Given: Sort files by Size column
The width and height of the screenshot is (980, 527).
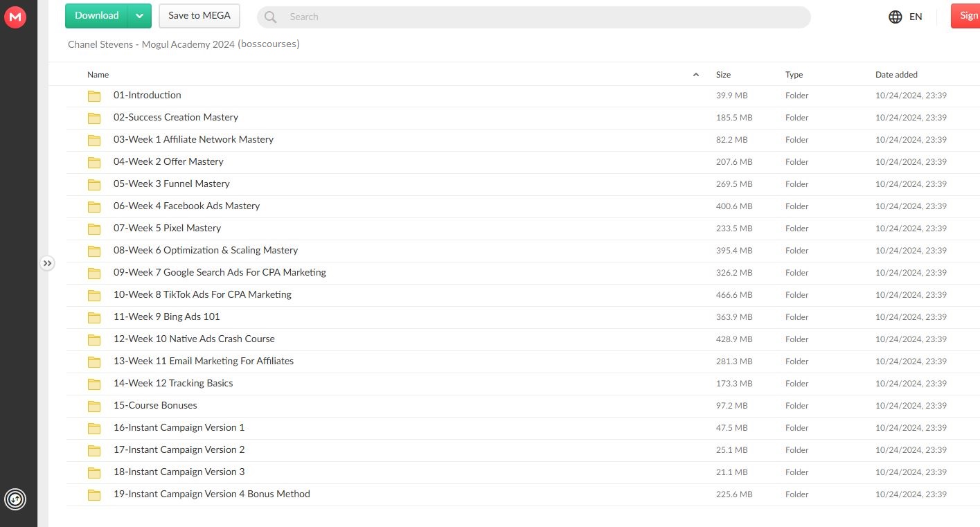Looking at the screenshot, I should coord(723,75).
